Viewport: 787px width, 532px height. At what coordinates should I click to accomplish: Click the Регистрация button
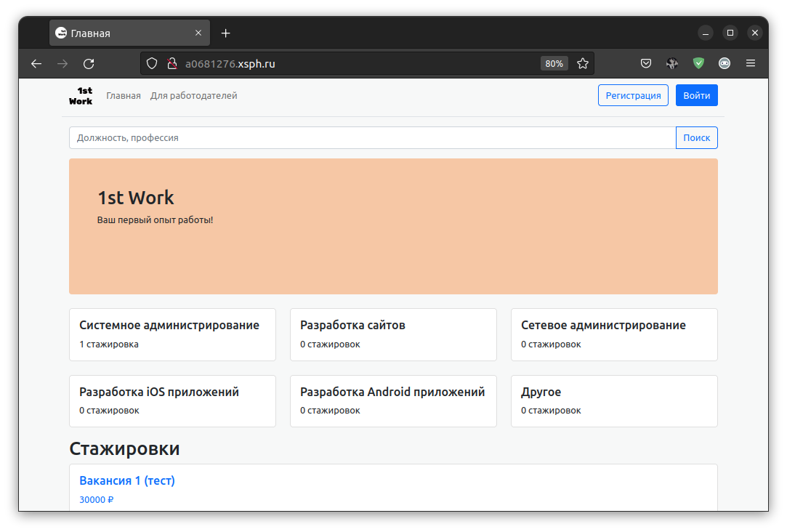[x=633, y=95]
